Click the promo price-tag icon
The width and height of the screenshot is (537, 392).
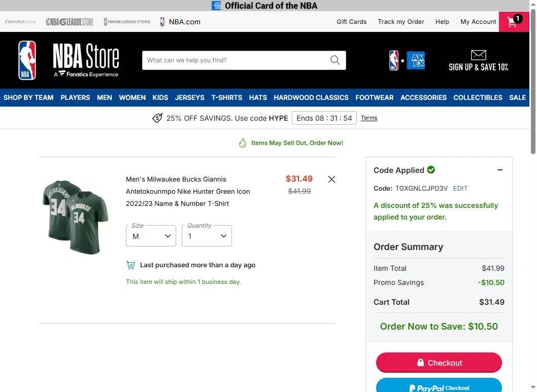tap(157, 118)
